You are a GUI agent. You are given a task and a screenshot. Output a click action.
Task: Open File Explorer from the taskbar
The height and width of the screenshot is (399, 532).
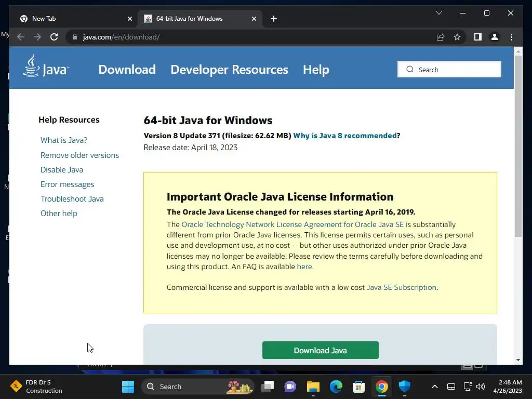click(313, 387)
